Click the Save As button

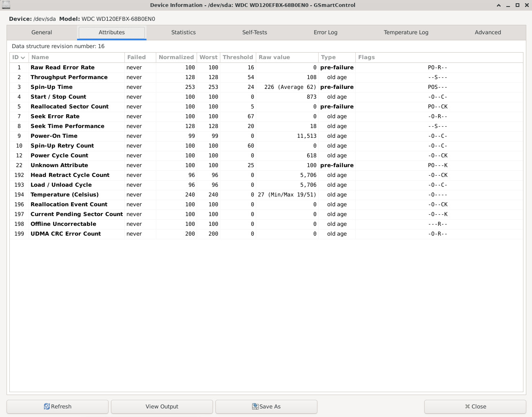[266, 406]
